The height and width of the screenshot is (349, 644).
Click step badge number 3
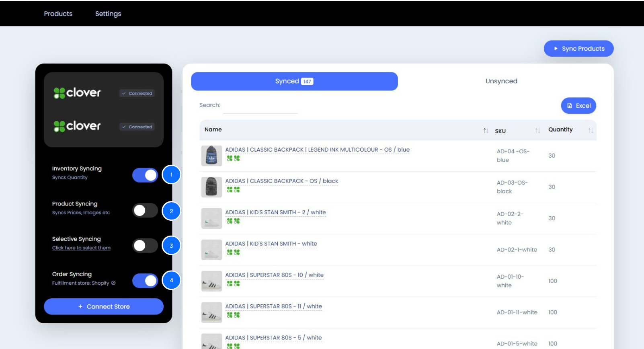[171, 246]
